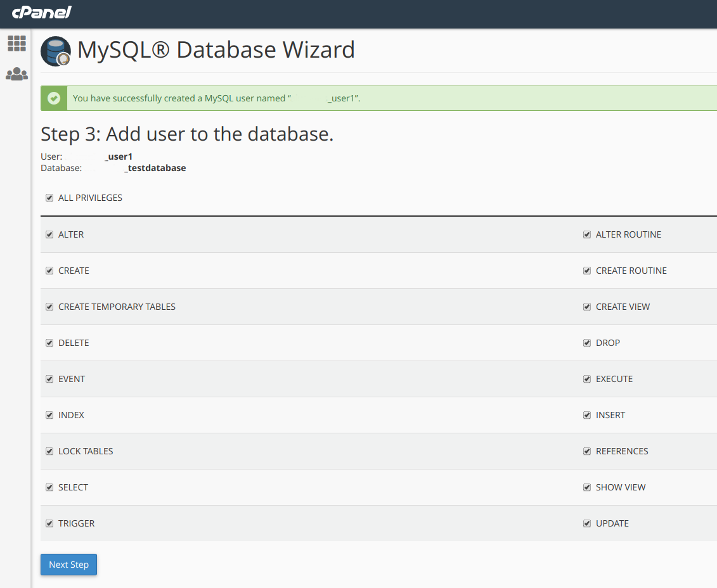This screenshot has height=588, width=717.
Task: Click the green success checkmark icon
Action: pos(54,98)
